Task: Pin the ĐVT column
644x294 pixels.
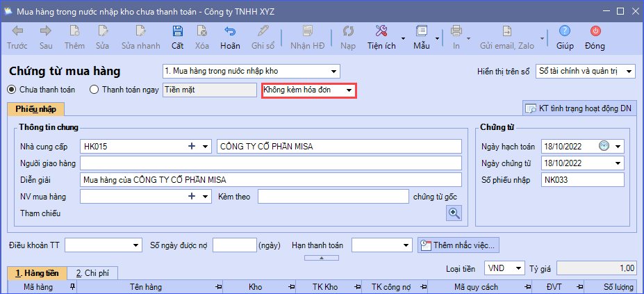Action: coord(580,286)
